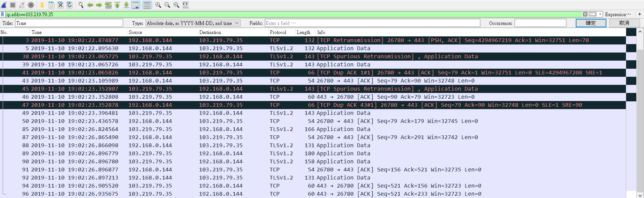Focus the Fields input box
The image size is (644, 198).
pos(372,23)
